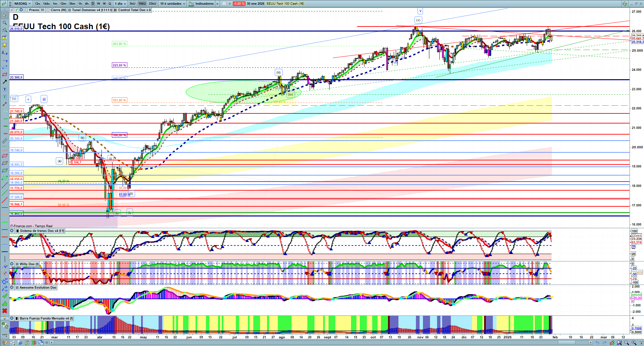644x346 pixels.
Task: Click the green up-arrow panel icon
Action: click(x=16, y=10)
